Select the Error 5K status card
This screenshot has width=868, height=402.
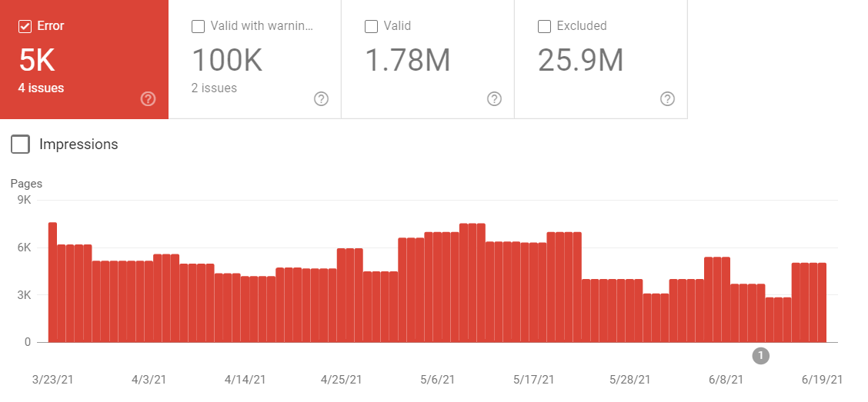pos(84,60)
